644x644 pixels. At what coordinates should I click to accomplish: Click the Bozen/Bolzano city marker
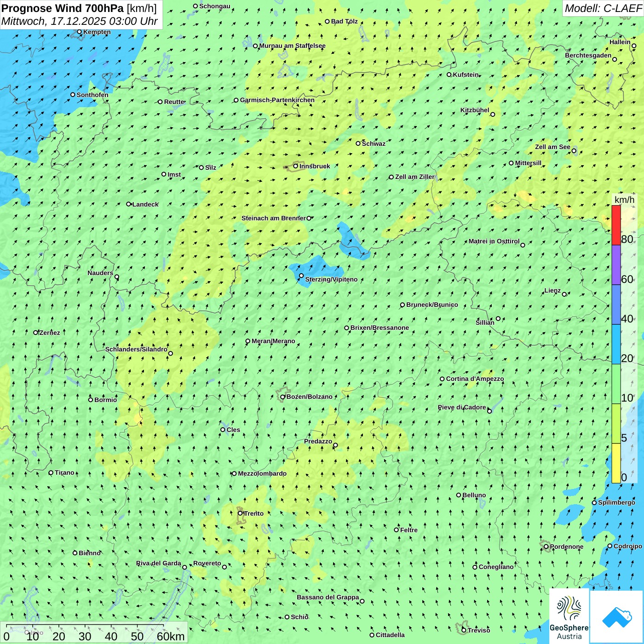point(283,397)
